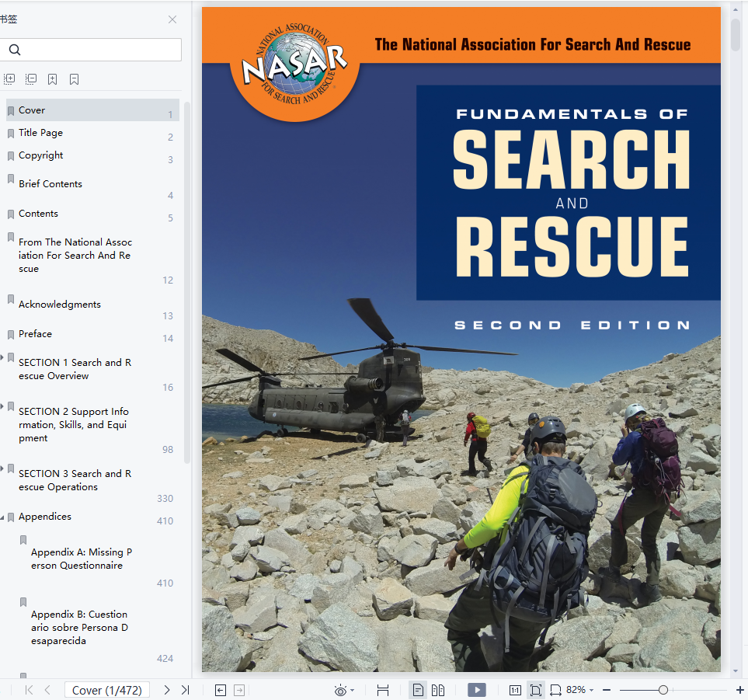
Task: Toggle the fit page button
Action: (536, 690)
